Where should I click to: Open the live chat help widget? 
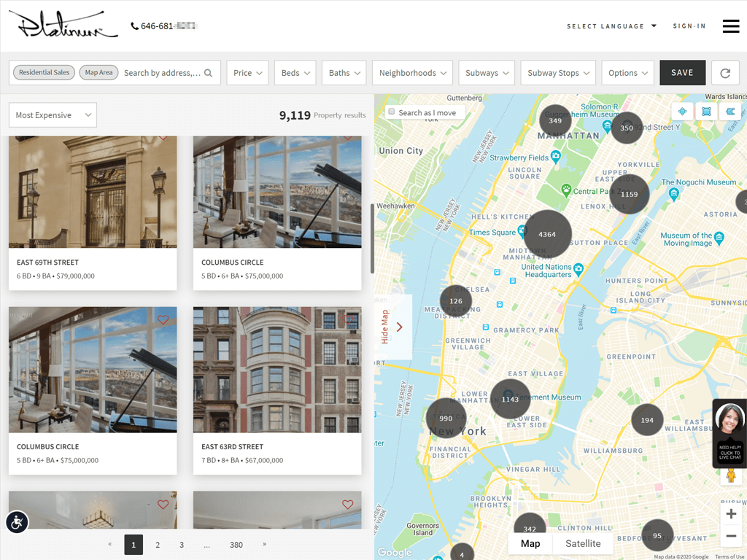click(x=729, y=433)
